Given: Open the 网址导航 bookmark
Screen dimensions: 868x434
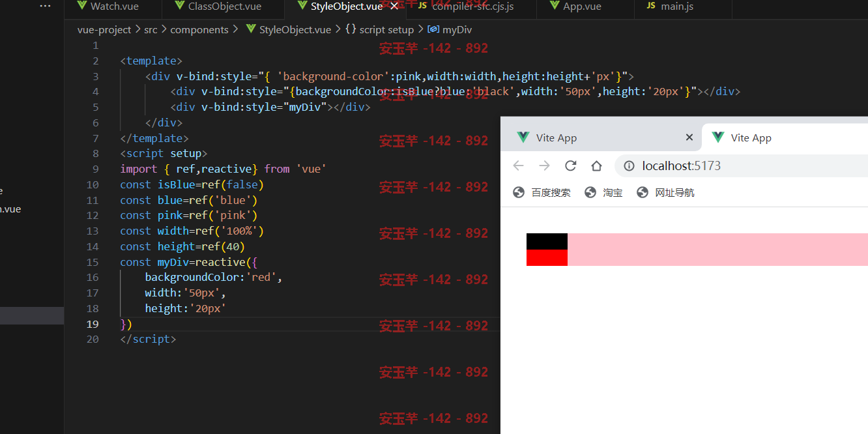Looking at the screenshot, I should point(666,192).
